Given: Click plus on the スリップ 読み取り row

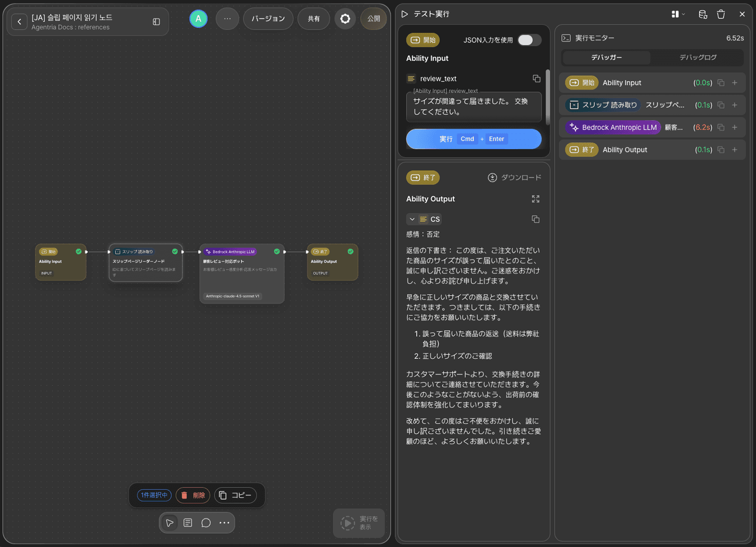Looking at the screenshot, I should click(x=735, y=105).
